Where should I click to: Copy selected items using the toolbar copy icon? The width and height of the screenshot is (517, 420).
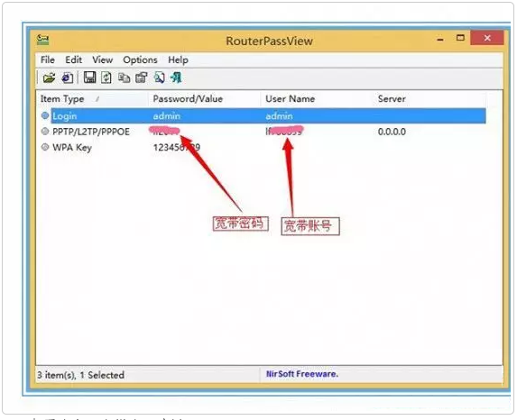click(x=124, y=78)
